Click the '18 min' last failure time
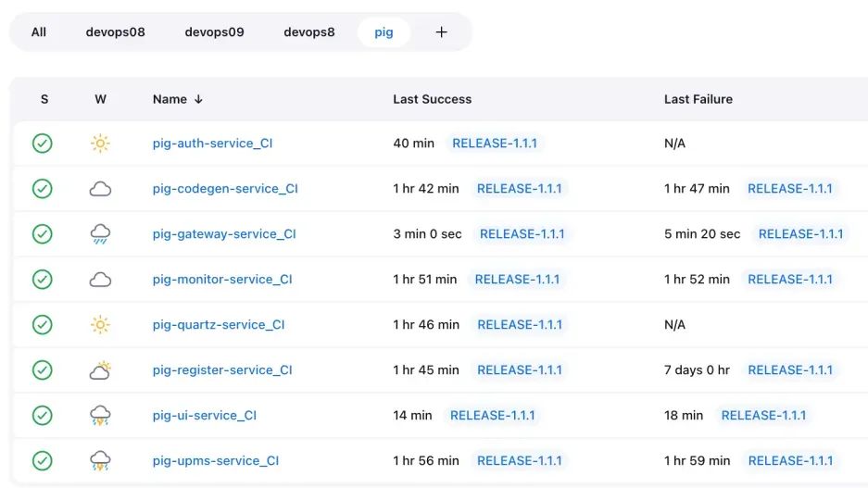Screen dimensions: 868x488 point(684,416)
